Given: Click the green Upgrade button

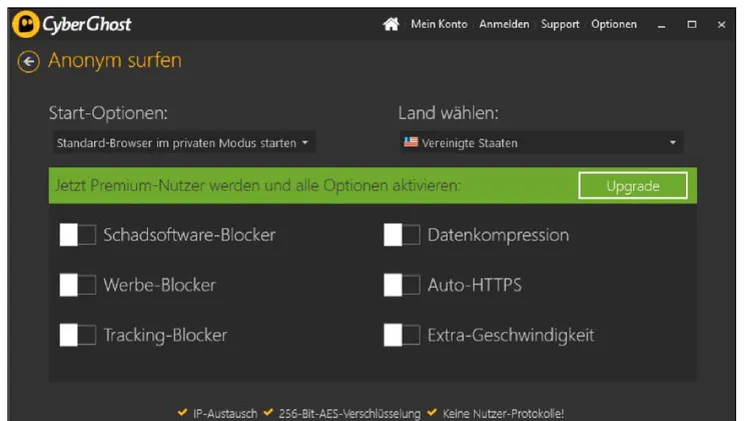Looking at the screenshot, I should click(x=633, y=186).
